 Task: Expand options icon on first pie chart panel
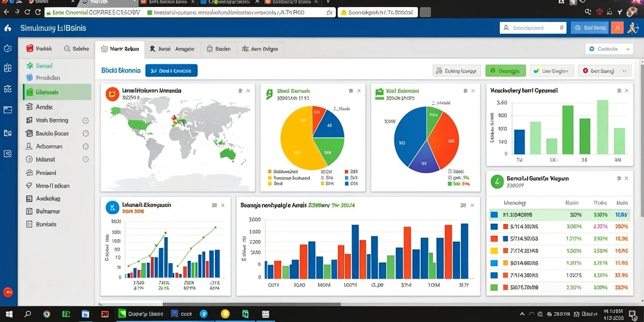point(351,91)
